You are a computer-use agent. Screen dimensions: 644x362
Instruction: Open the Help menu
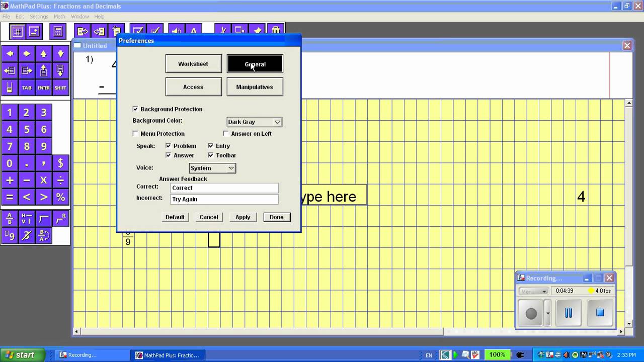point(99,17)
